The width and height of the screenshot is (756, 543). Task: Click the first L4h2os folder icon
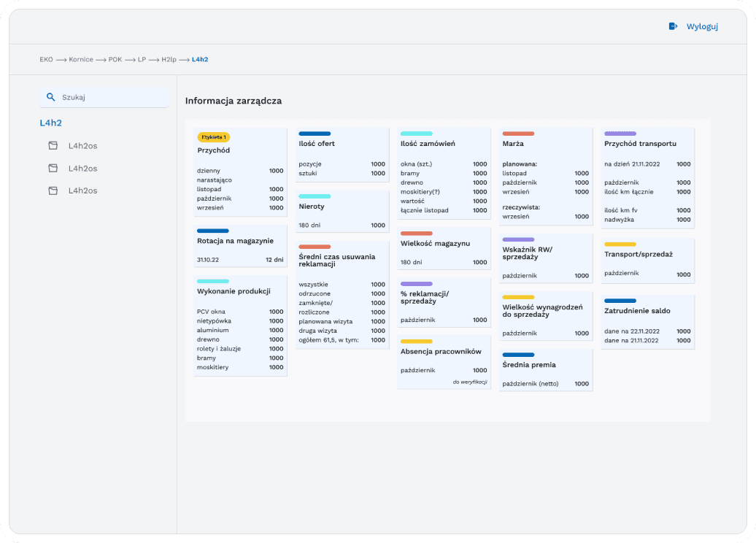coord(53,146)
